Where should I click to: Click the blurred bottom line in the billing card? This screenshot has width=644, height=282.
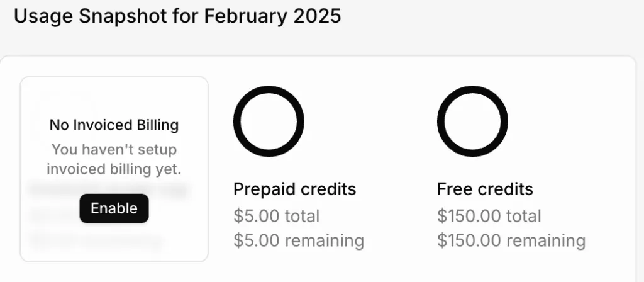[x=94, y=240]
